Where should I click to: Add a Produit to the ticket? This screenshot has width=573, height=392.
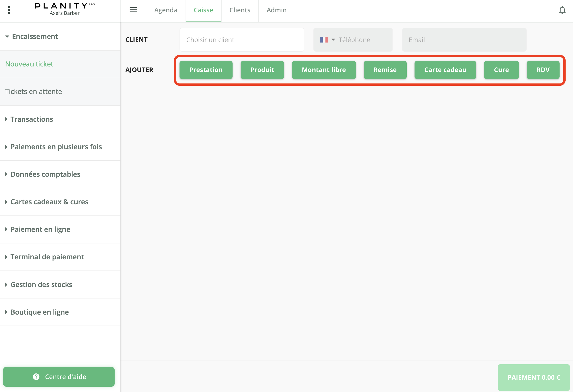[x=262, y=70]
